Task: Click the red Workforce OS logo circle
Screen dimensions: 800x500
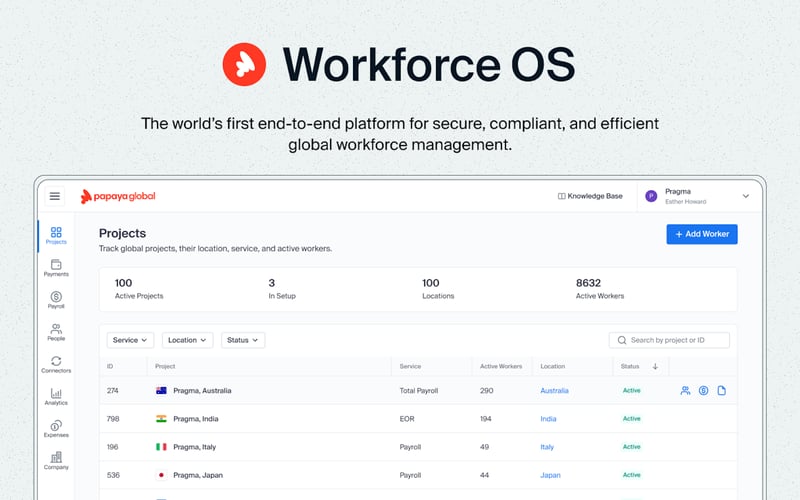Action: [x=244, y=64]
